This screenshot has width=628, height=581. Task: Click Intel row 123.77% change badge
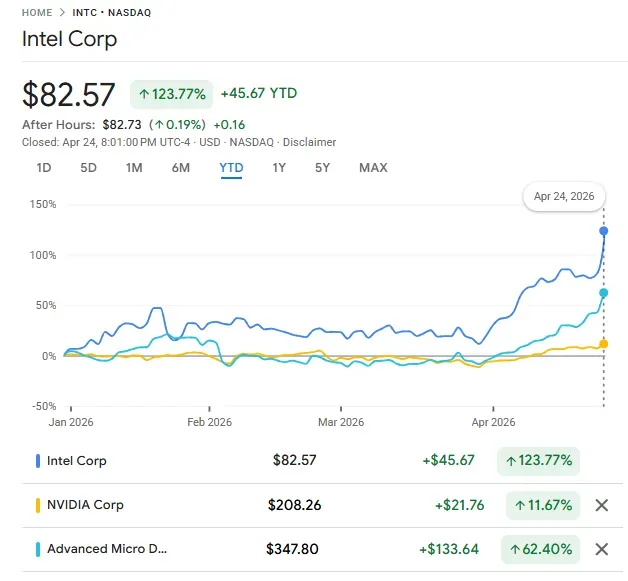(538, 461)
